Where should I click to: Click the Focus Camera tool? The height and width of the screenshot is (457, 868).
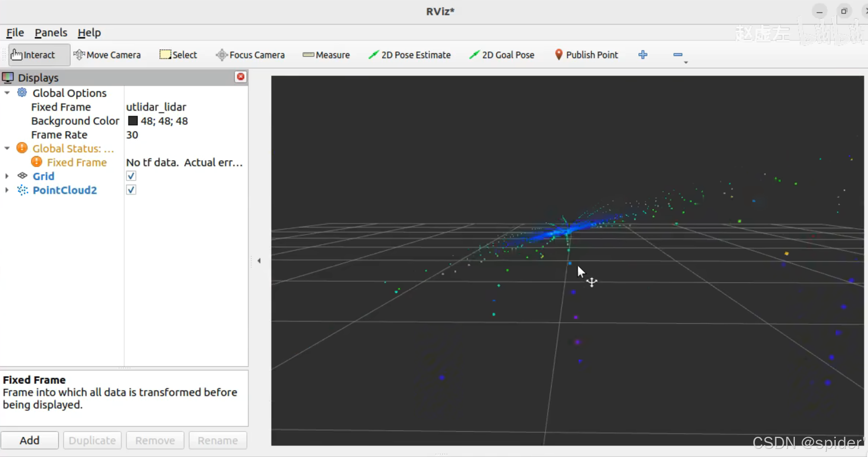(x=250, y=55)
